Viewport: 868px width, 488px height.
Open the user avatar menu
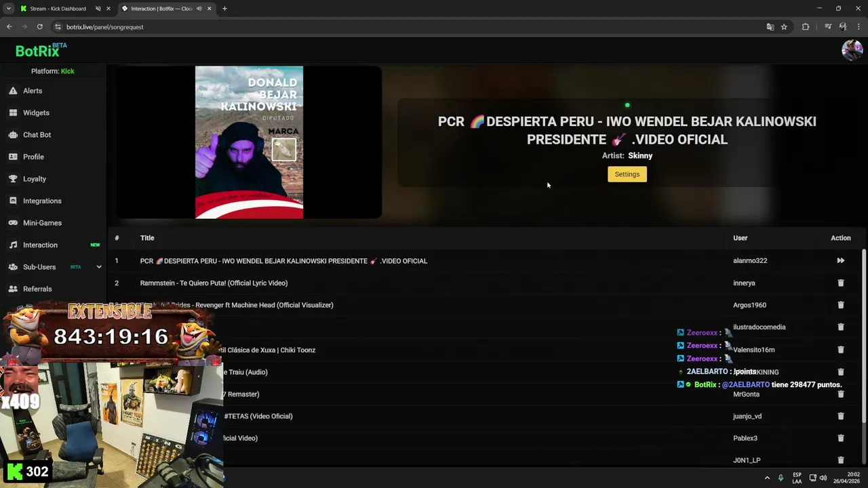point(852,50)
